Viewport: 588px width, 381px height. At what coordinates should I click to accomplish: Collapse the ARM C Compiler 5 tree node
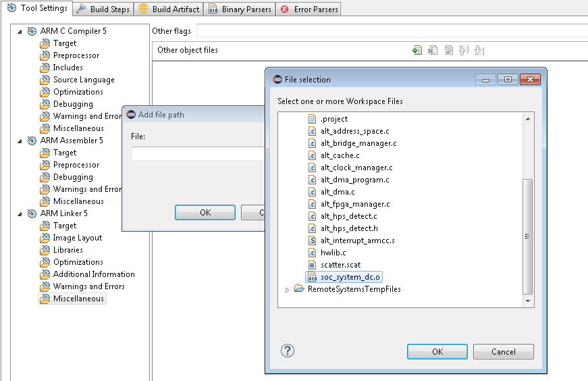(x=20, y=32)
